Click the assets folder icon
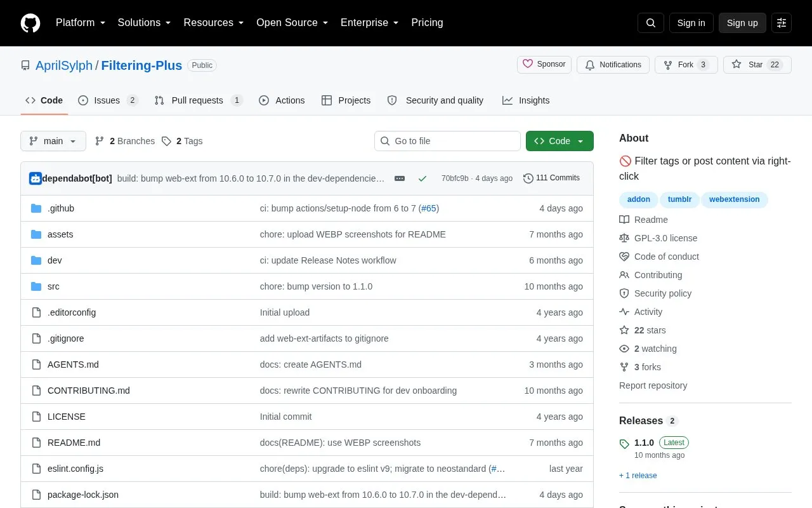The height and width of the screenshot is (508, 812). click(x=36, y=234)
